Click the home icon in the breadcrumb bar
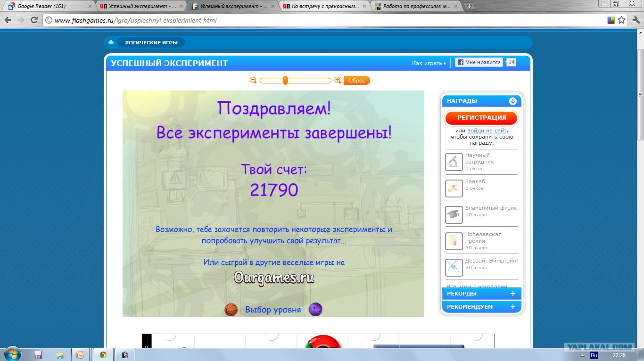This screenshot has height=361, width=644. [x=111, y=42]
